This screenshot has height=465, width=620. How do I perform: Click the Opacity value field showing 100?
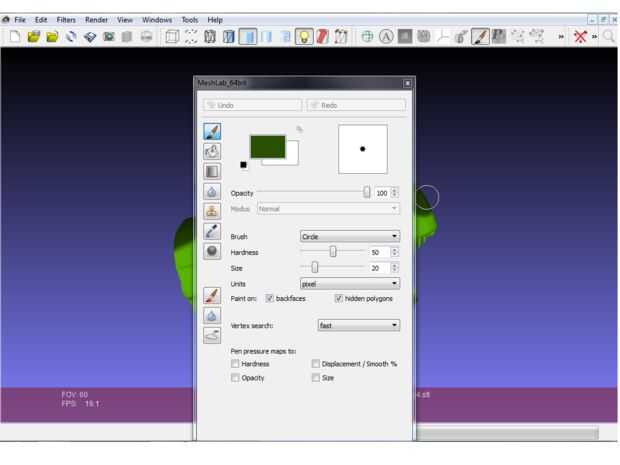click(382, 193)
